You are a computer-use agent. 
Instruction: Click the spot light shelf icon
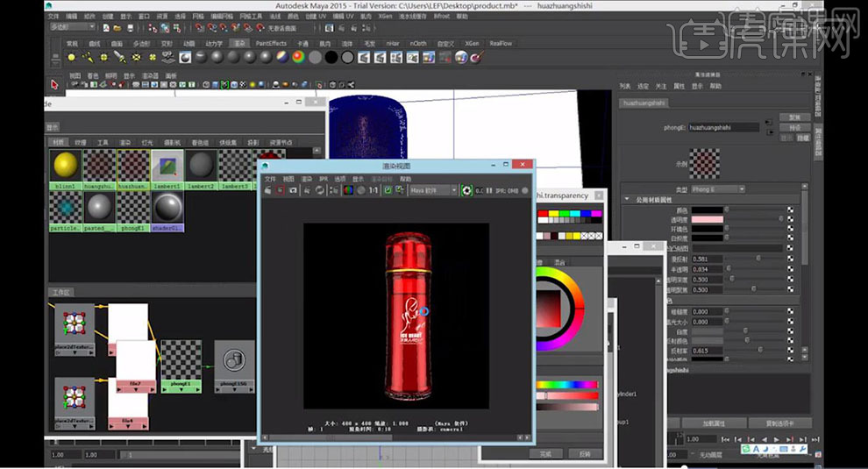120,57
